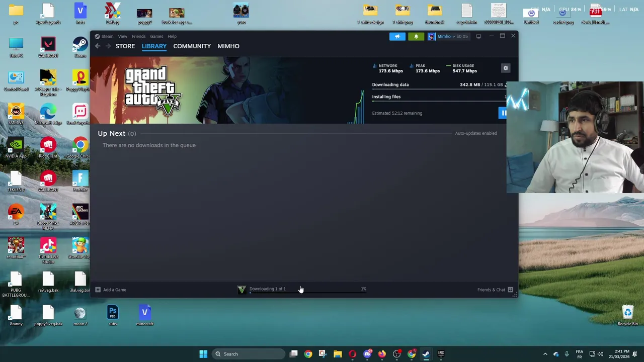Click the plus icon beside Add a Game
The height and width of the screenshot is (362, 644).
pos(98,290)
